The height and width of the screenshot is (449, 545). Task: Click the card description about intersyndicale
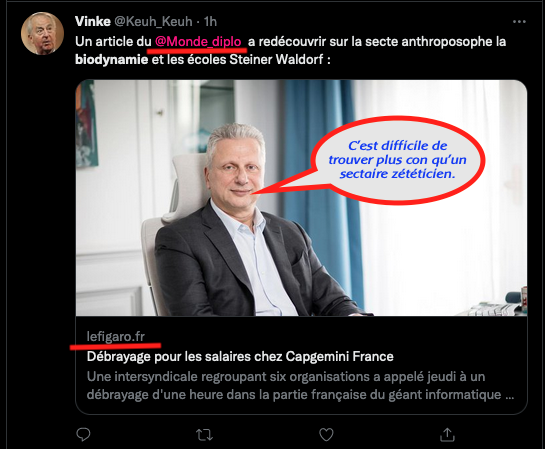300,386
